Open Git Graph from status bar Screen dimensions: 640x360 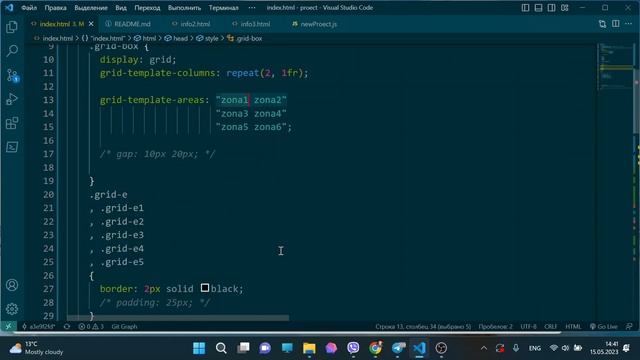point(124,327)
